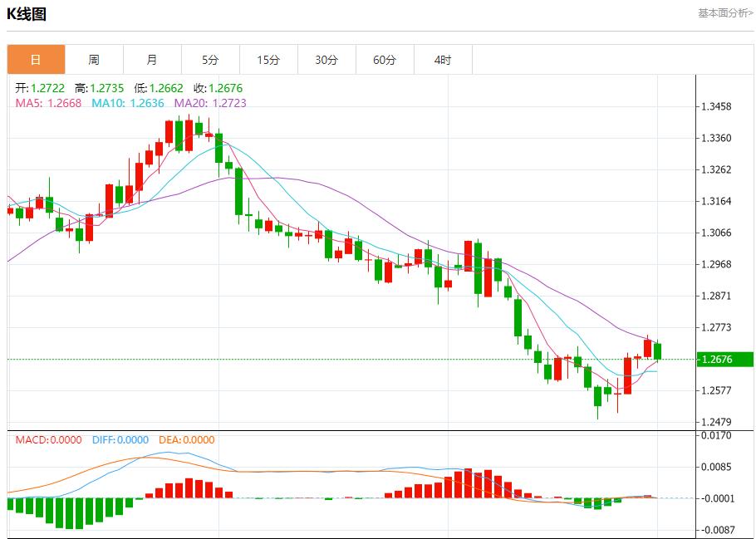The width and height of the screenshot is (756, 539).
Task: Click the MA10 indicator label
Action: 127,103
